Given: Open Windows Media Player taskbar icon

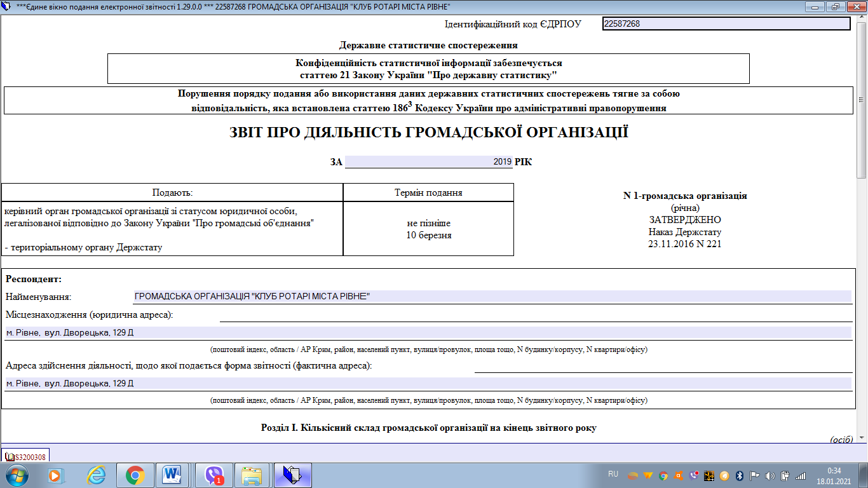Looking at the screenshot, I should pos(57,475).
